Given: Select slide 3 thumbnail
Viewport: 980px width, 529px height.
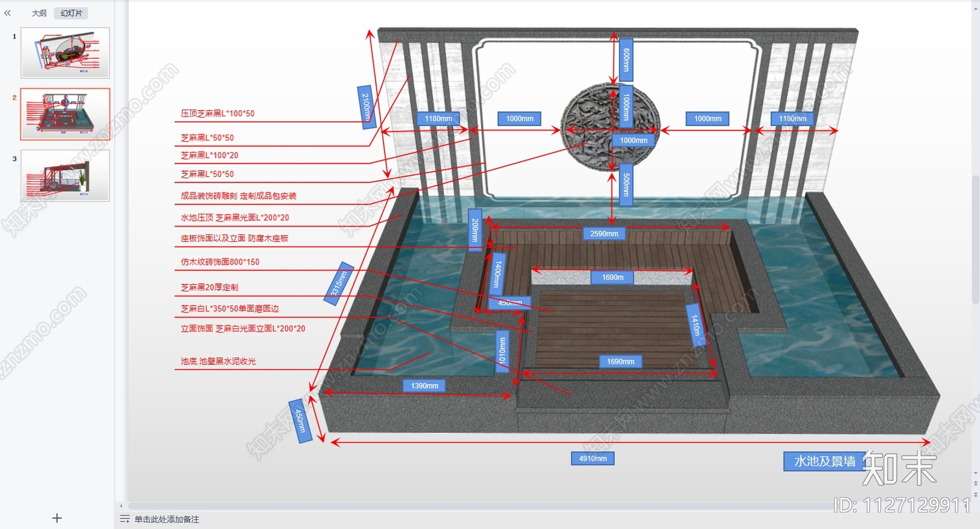Looking at the screenshot, I should coord(65,176).
